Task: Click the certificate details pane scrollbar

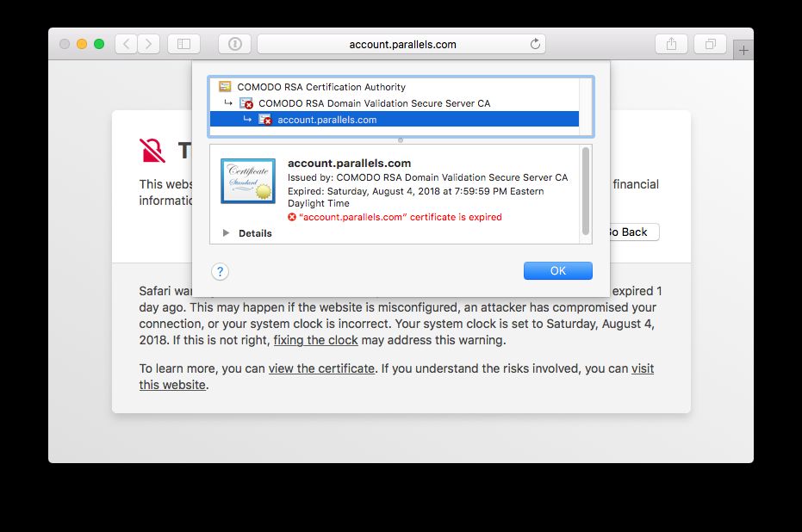Action: (586, 191)
